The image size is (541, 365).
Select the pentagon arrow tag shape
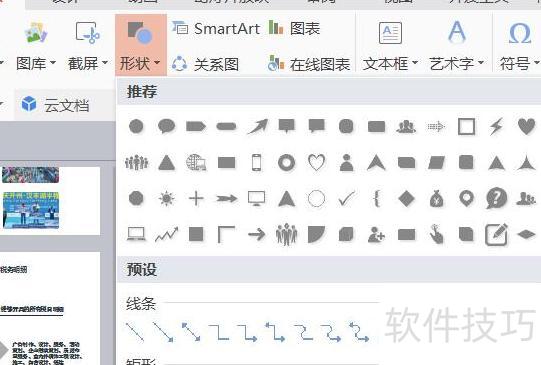click(x=196, y=127)
